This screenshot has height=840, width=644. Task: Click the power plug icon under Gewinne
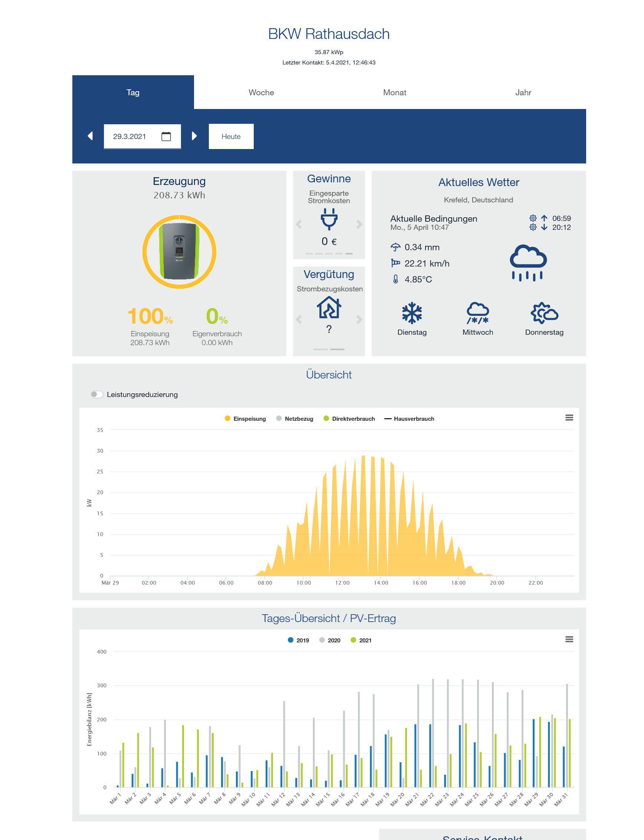(x=329, y=219)
